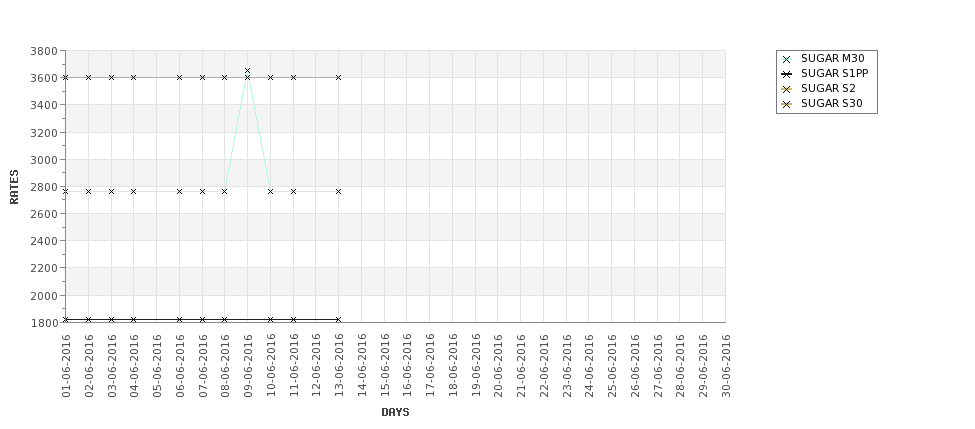Click the 07-06-2016 date label
Viewport: 975px width, 429px height.
coord(202,366)
